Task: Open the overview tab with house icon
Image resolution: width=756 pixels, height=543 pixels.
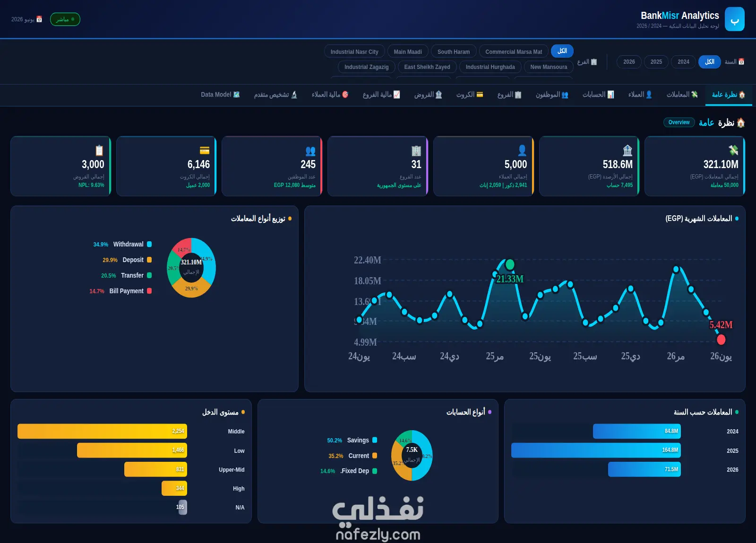Action: point(729,95)
